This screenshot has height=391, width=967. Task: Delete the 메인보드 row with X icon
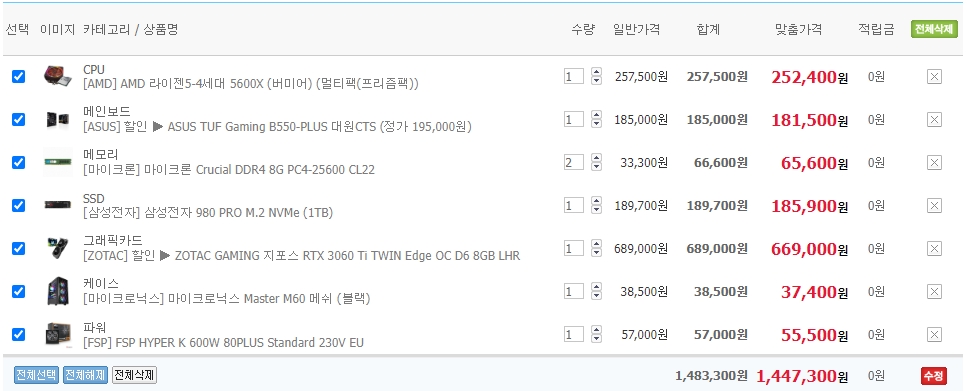click(x=934, y=120)
